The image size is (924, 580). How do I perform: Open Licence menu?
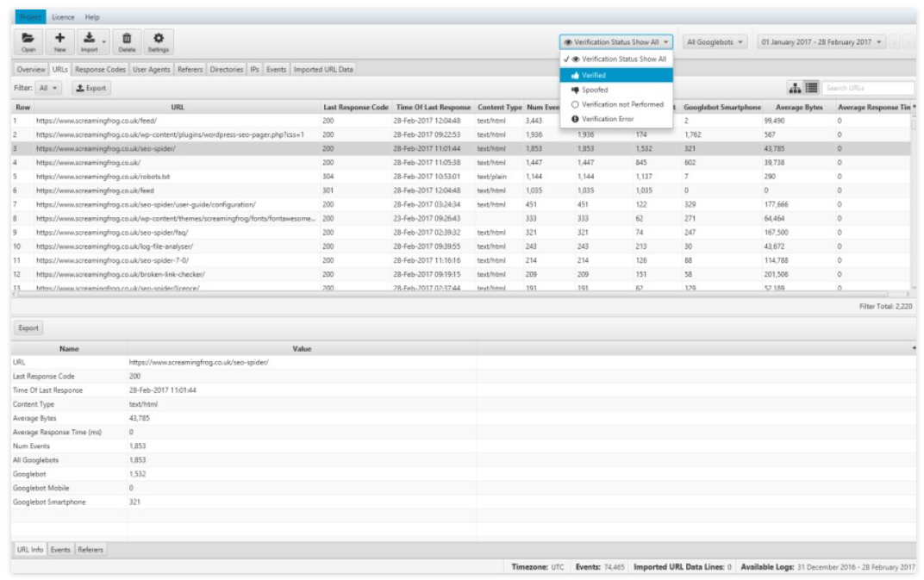coord(63,17)
